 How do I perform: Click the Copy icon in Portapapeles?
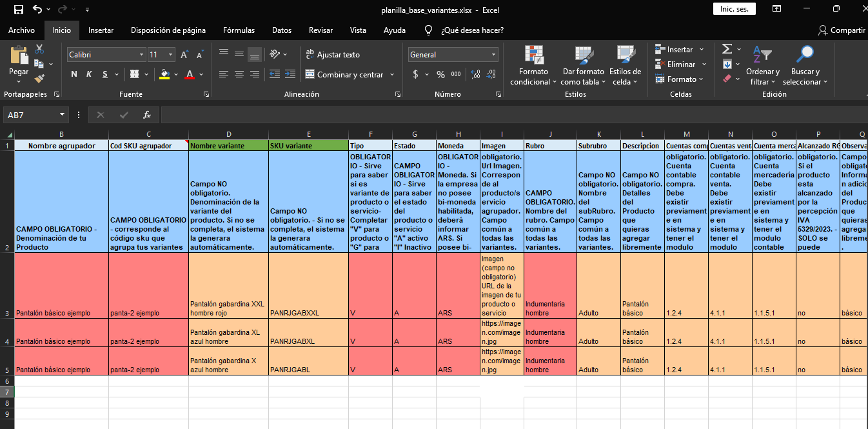click(x=38, y=64)
